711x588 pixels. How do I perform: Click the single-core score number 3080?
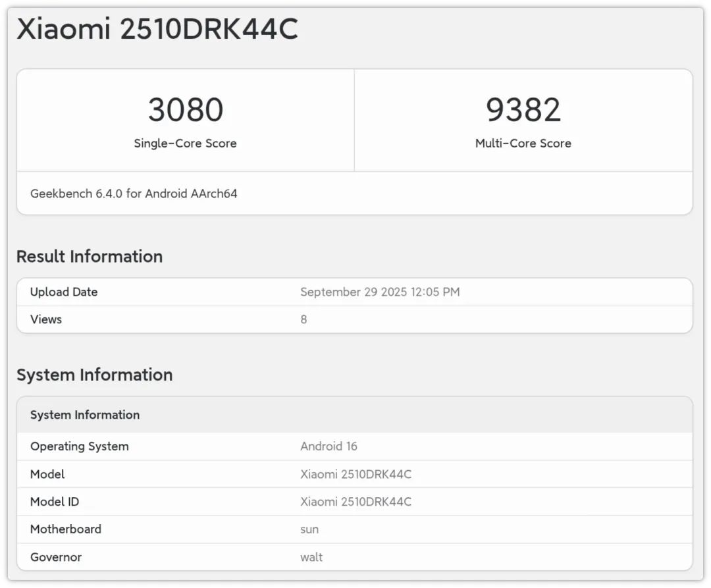(185, 110)
